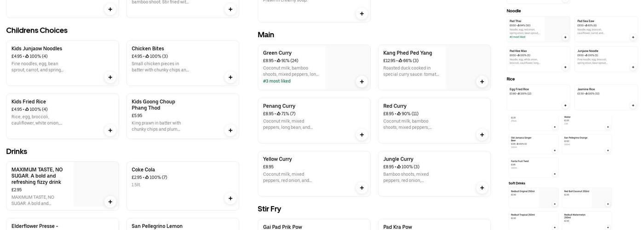Add Jungle Curry using plus button
Image resolution: width=644 pixels, height=230 pixels.
[482, 188]
